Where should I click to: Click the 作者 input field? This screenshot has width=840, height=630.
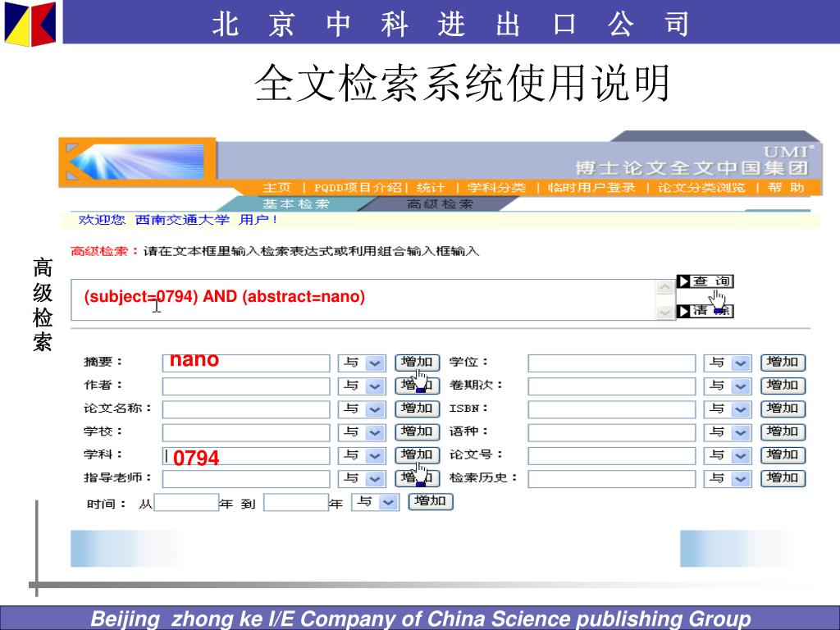point(246,386)
